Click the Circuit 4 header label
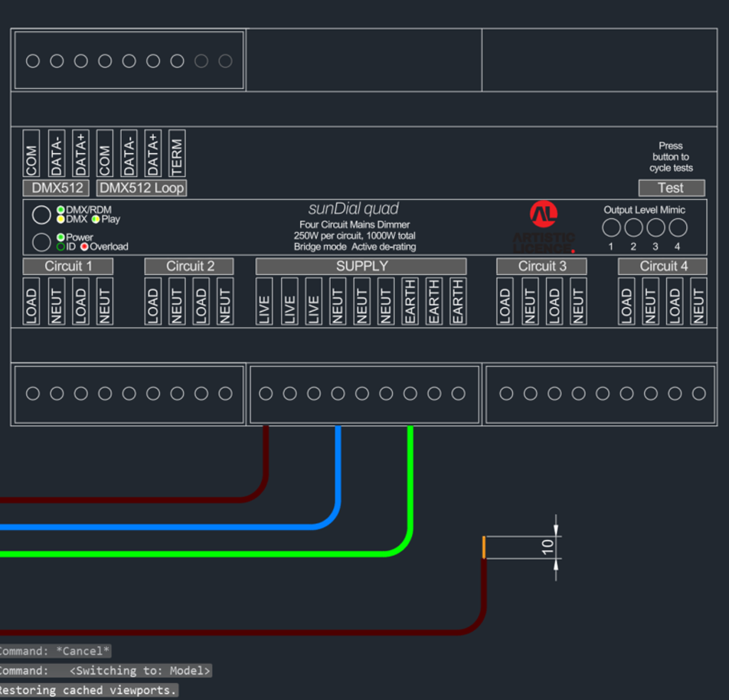The height and width of the screenshot is (700, 729). [663, 267]
